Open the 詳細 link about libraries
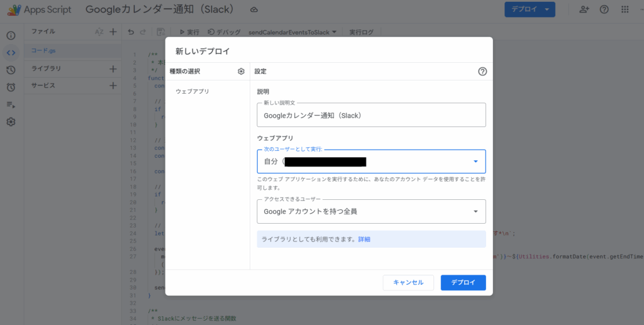 pyautogui.click(x=364, y=240)
